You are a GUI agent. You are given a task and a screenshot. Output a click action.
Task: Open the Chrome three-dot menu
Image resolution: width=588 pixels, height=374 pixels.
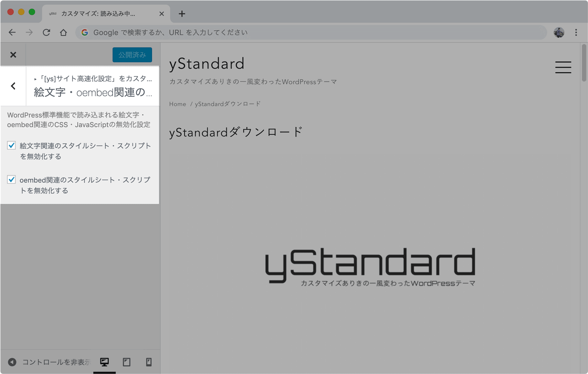pyautogui.click(x=576, y=32)
